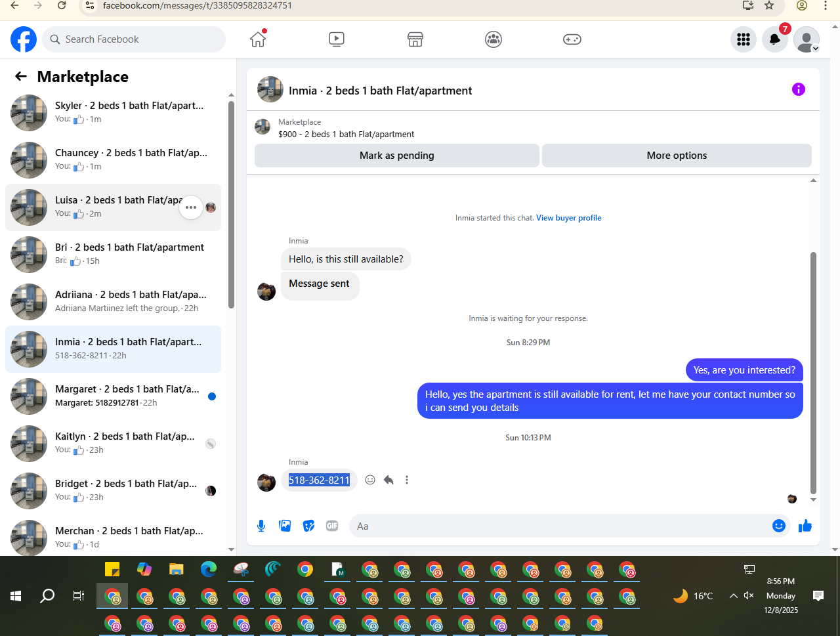The image size is (840, 636).
Task: Open the Groups icon in top navigation
Action: click(x=493, y=39)
